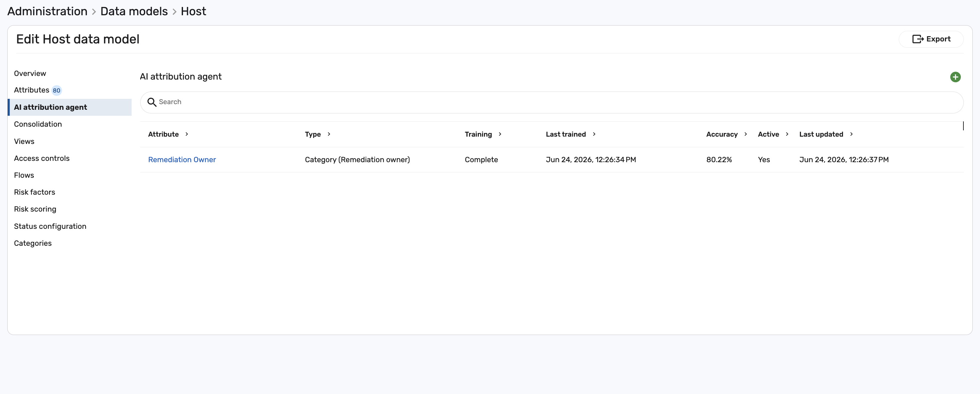Expand the Last trained column chevron
The width and height of the screenshot is (980, 394).
pos(594,134)
